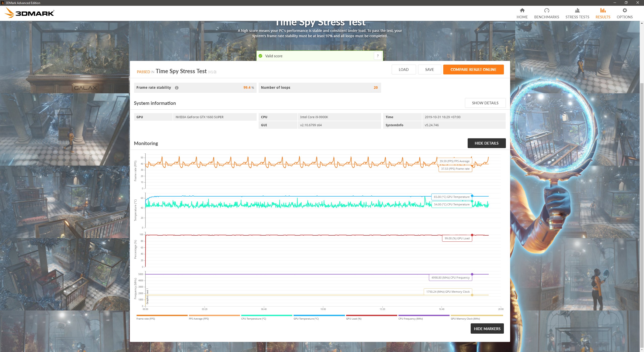Select the Results chart icon
The image size is (644, 352).
(603, 10)
